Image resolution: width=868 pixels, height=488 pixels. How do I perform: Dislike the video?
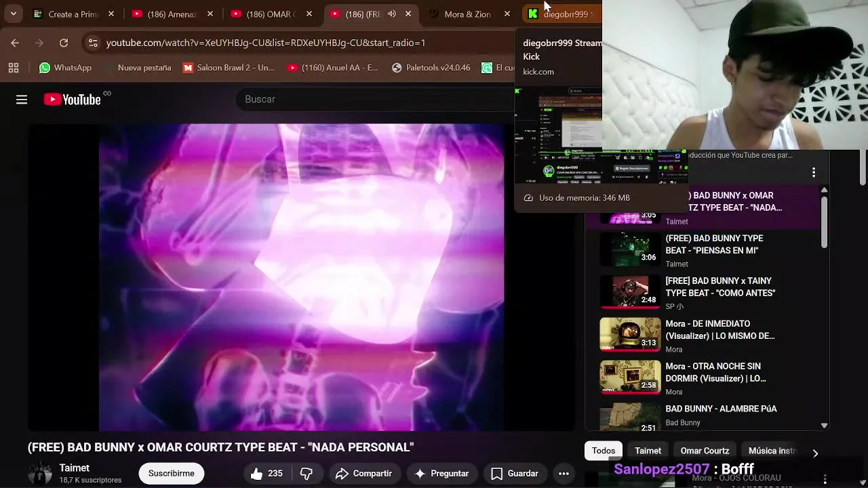[307, 473]
